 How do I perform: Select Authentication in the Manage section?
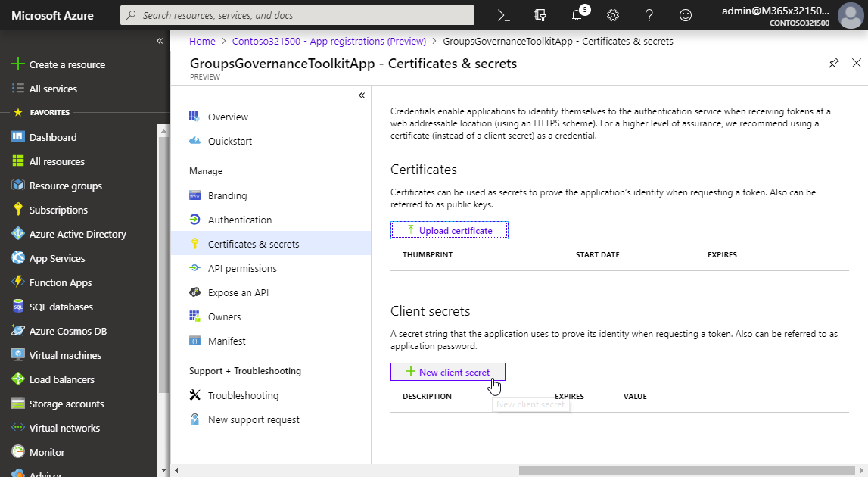tap(239, 220)
